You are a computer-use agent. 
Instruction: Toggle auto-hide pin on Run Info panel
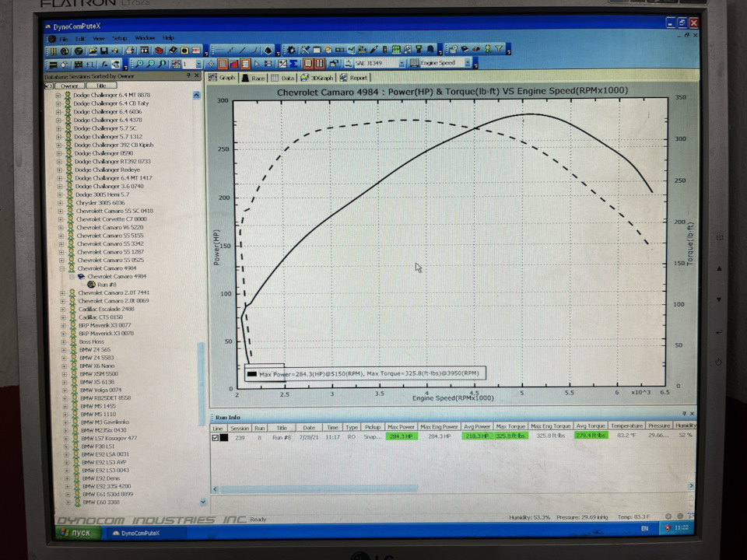(684, 413)
